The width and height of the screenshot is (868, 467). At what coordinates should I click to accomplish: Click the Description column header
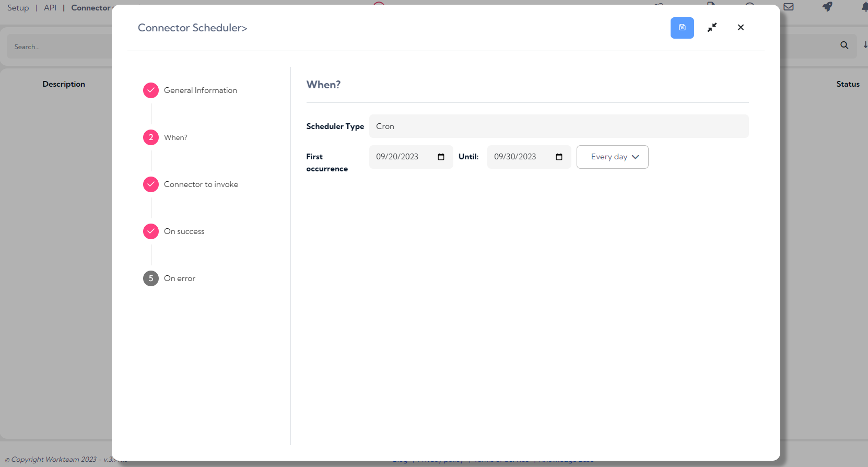click(x=64, y=84)
